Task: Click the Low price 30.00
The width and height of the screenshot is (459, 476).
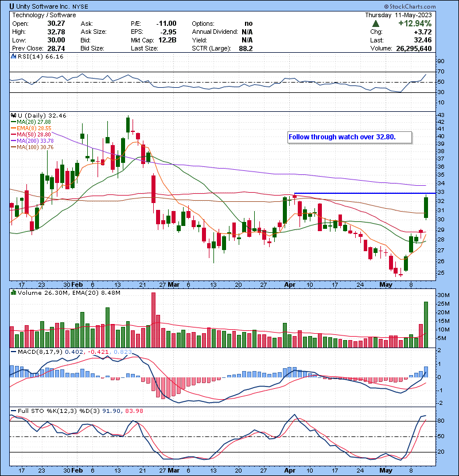Action: [x=56, y=40]
